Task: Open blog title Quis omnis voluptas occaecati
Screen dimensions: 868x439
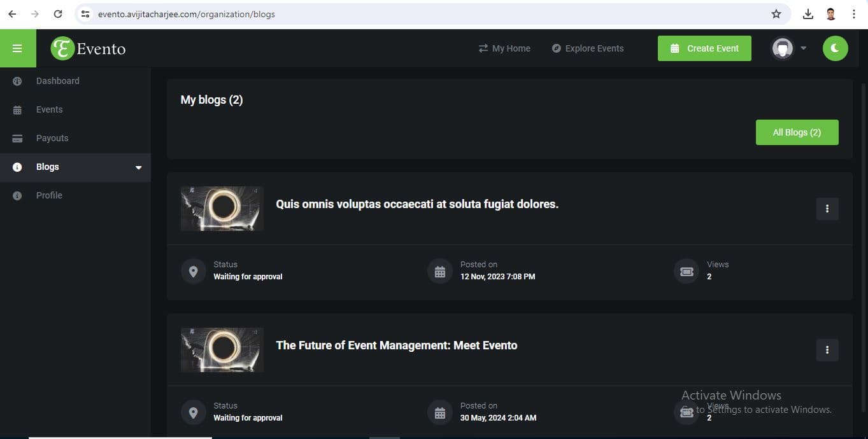Action: pos(417,204)
